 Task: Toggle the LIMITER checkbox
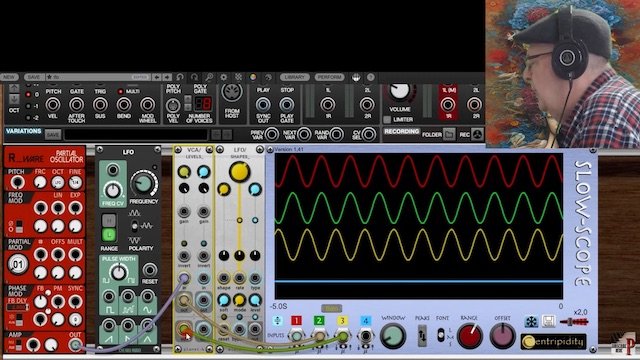click(387, 120)
